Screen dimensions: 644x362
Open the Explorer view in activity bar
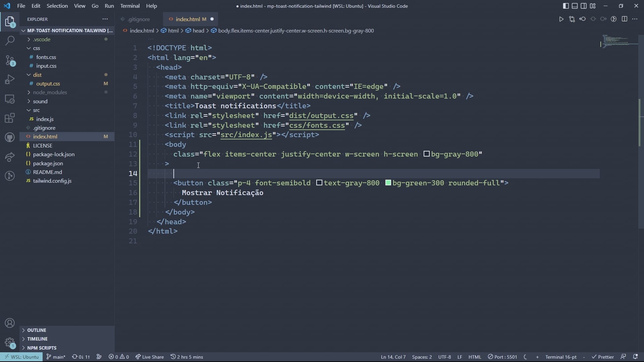(x=10, y=22)
